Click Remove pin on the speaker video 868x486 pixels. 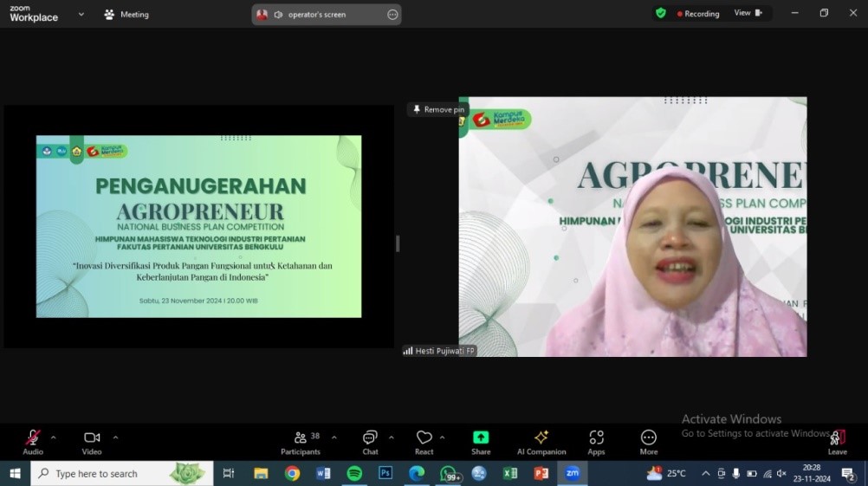point(438,110)
